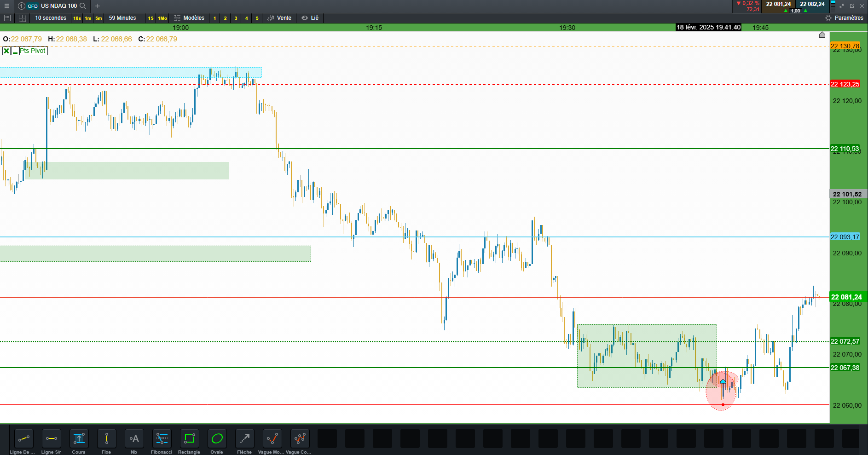Remove the Pts Pivot indicator
This screenshot has width=868, height=455.
click(x=6, y=51)
